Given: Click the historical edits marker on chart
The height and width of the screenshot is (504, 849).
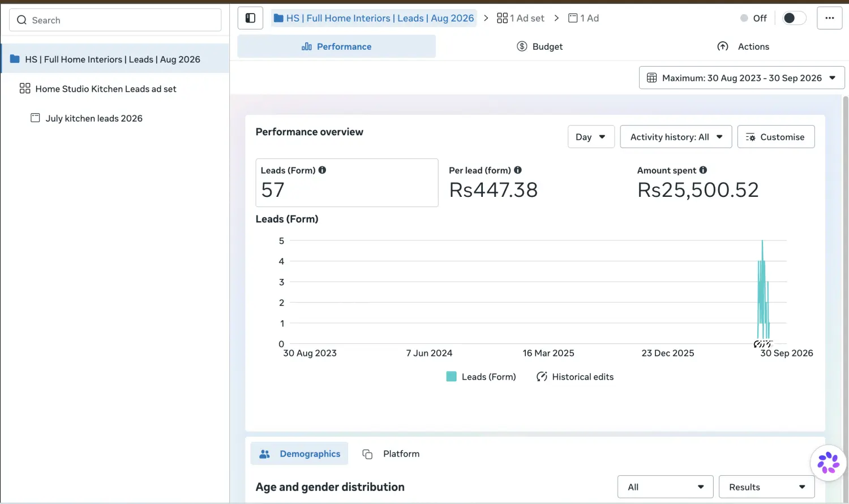Looking at the screenshot, I should (763, 344).
